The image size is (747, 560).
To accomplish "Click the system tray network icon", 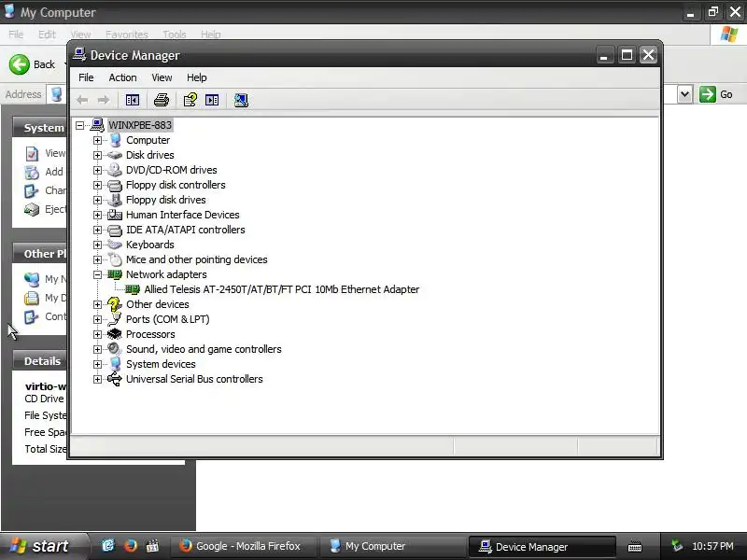I will (x=676, y=546).
